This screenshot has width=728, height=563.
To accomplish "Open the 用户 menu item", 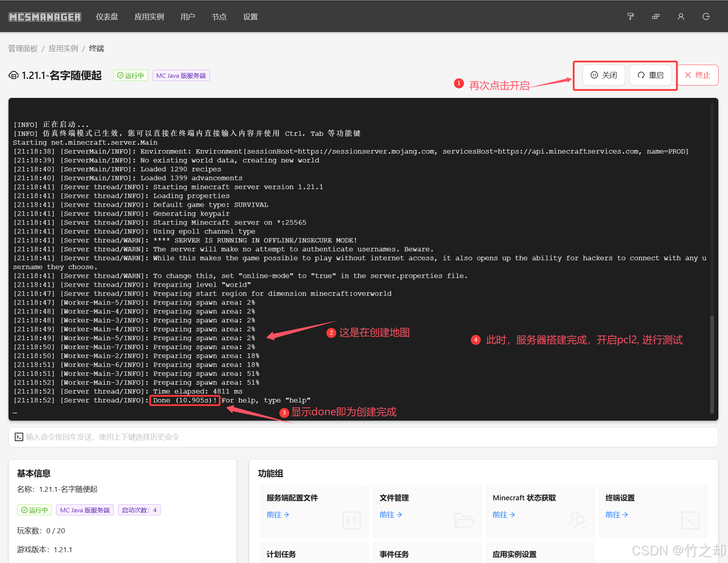I will (x=188, y=17).
